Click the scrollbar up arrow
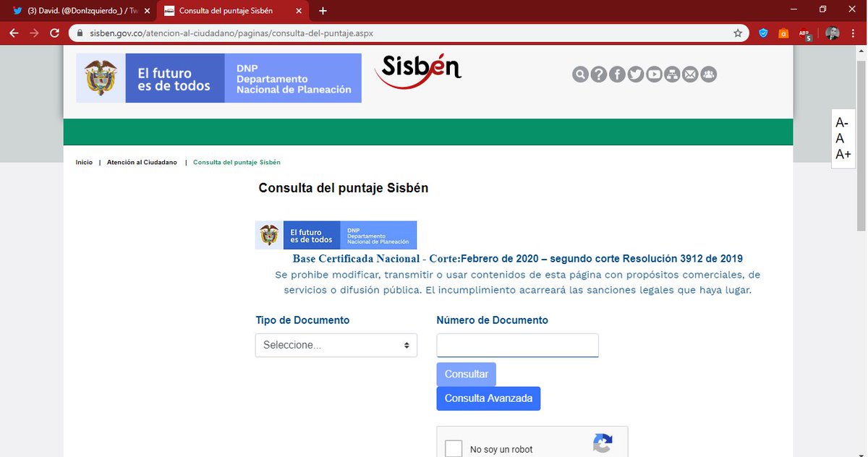The height and width of the screenshot is (457, 868). pos(861,51)
